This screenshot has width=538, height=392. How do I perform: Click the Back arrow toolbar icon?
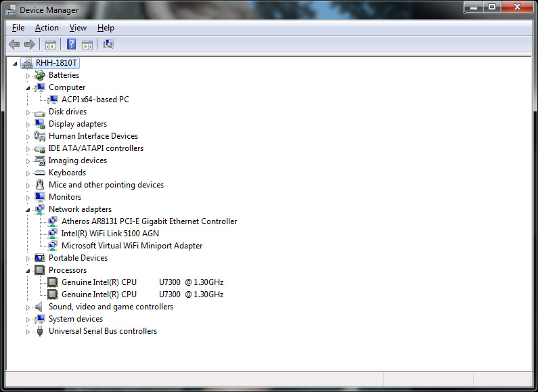coord(14,44)
